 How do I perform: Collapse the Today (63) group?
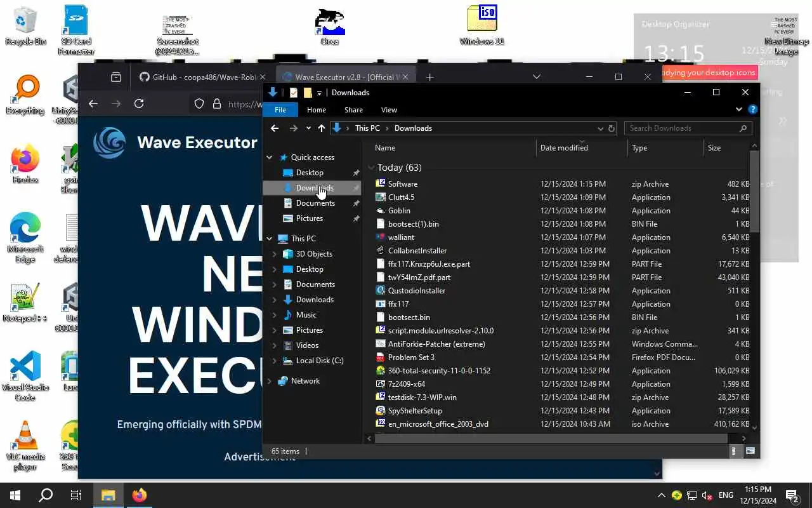[372, 168]
